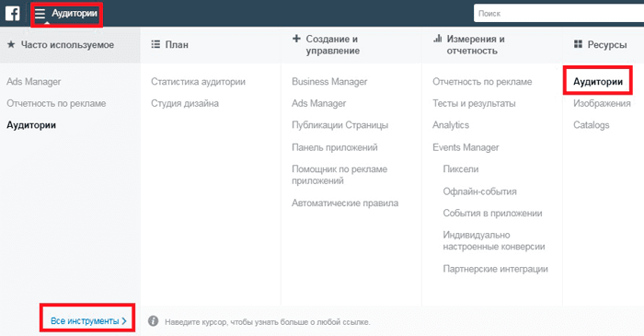Open Business Manager
644x336 pixels.
pyautogui.click(x=329, y=81)
